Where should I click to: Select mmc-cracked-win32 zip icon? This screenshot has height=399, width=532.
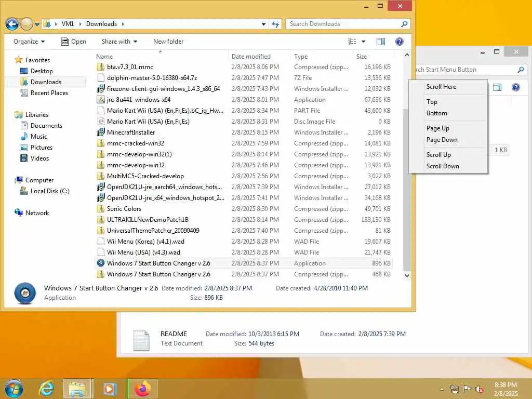[x=101, y=143]
